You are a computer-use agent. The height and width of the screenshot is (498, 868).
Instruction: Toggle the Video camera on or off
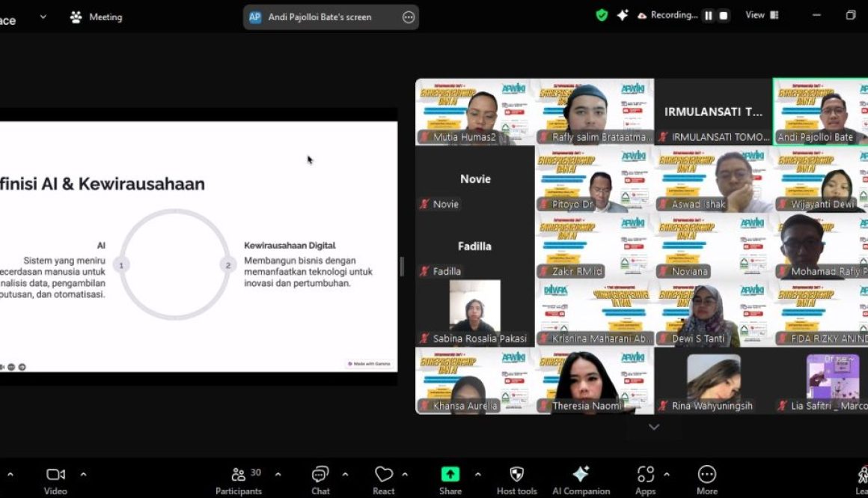[x=55, y=479]
